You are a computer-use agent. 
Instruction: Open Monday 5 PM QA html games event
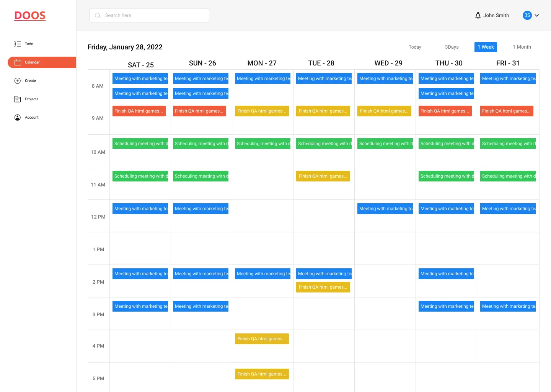tap(262, 374)
